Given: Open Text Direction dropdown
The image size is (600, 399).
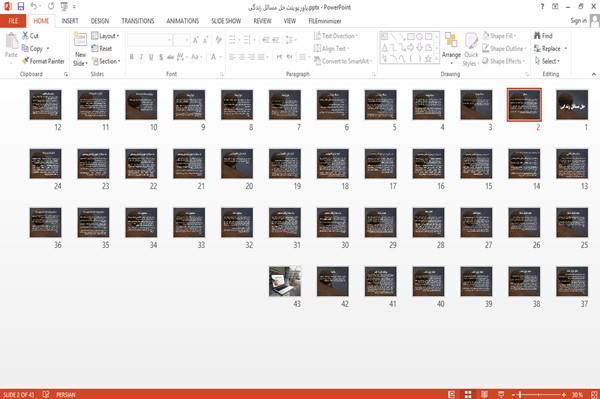Looking at the screenshot, I should (x=336, y=36).
